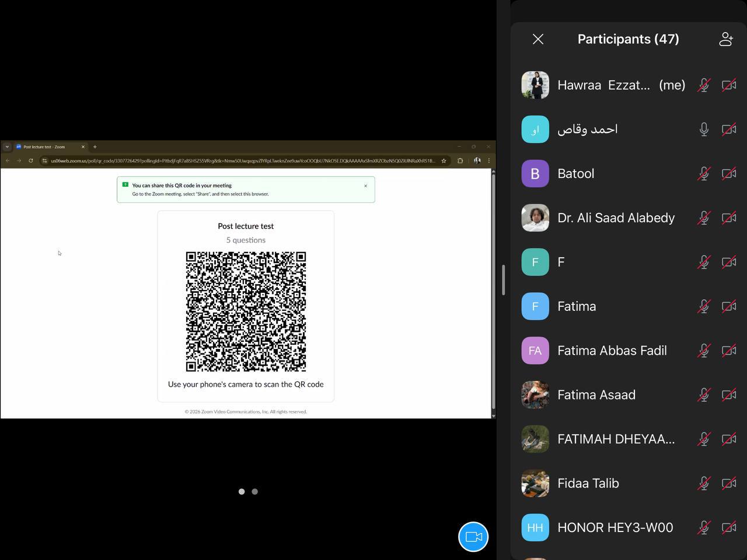
Task: Open the browser extensions puzzle icon
Action: 460,160
